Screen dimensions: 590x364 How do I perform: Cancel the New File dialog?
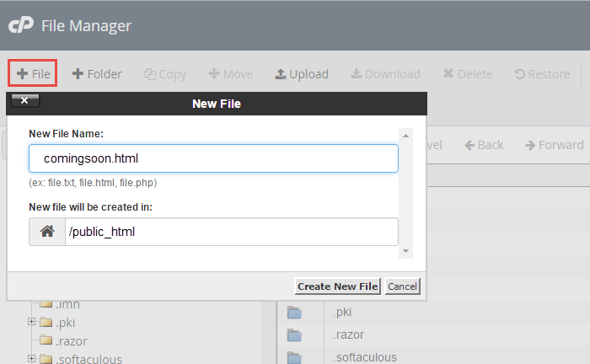pyautogui.click(x=402, y=286)
